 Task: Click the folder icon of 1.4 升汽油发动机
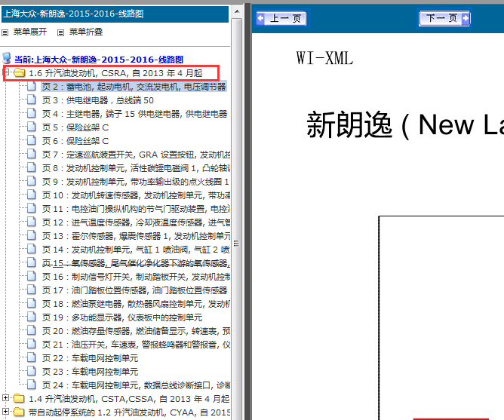20,399
